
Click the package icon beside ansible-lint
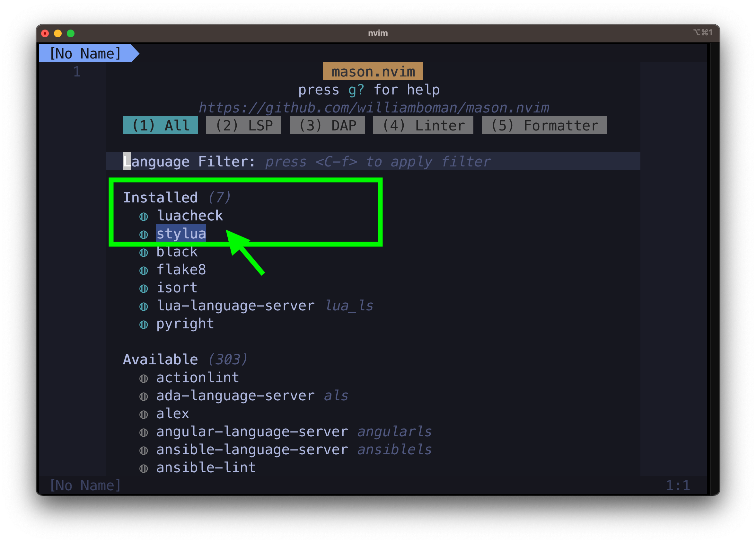pyautogui.click(x=143, y=469)
